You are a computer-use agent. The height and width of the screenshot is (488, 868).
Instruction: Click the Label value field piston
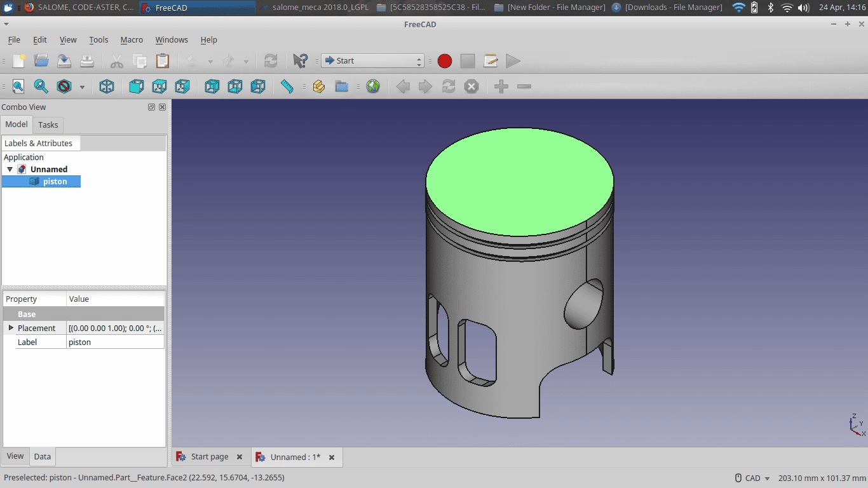pos(115,342)
